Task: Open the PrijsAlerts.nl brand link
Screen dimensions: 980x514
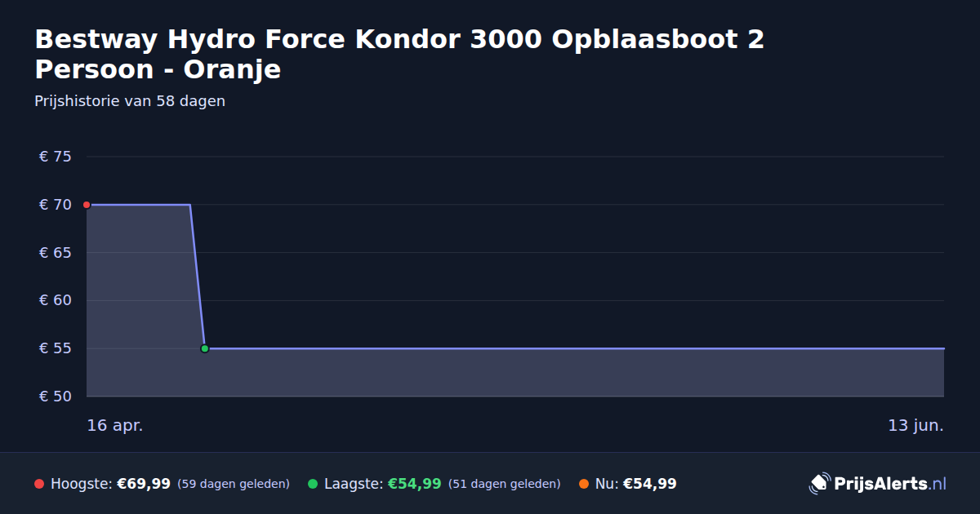Action: tap(878, 484)
